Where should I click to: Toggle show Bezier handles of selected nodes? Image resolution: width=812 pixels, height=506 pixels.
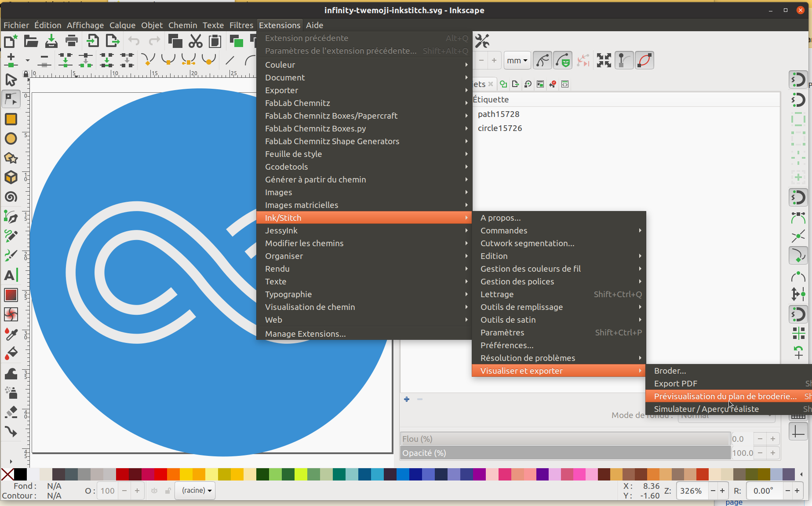[x=624, y=60]
